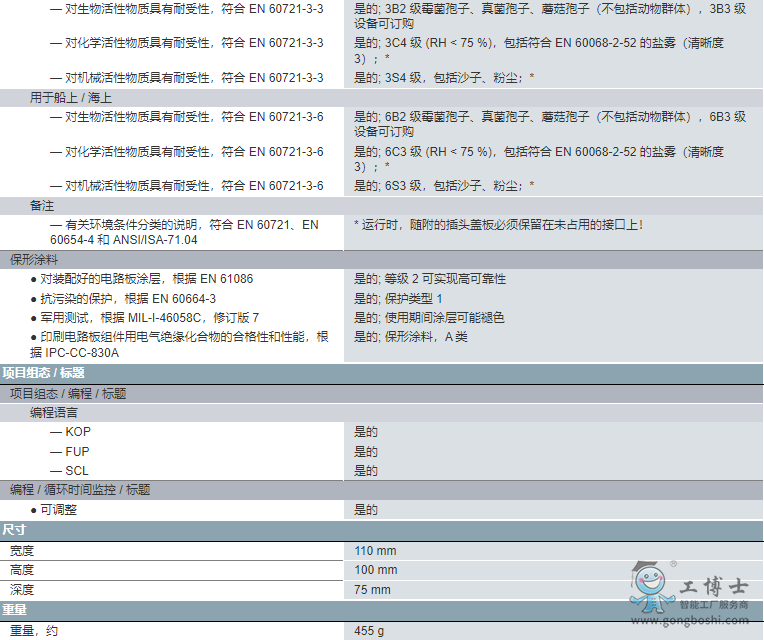Click the 重量 section header bar
The width and height of the screenshot is (764, 640).
click(14, 610)
